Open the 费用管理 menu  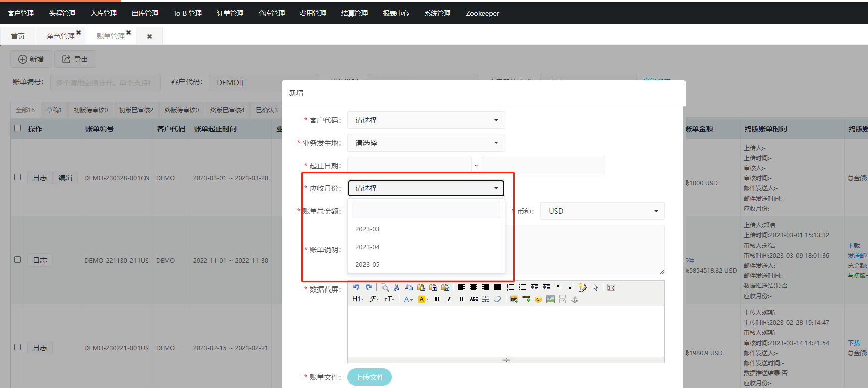tap(313, 13)
